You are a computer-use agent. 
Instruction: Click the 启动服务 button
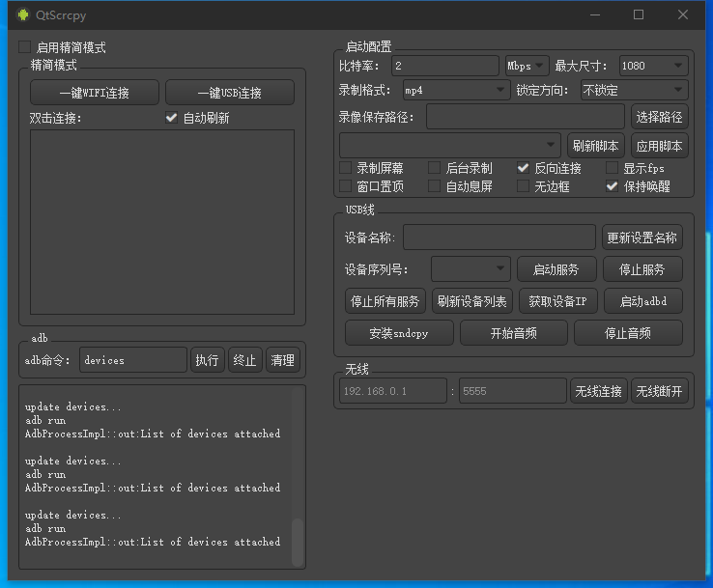tap(556, 268)
